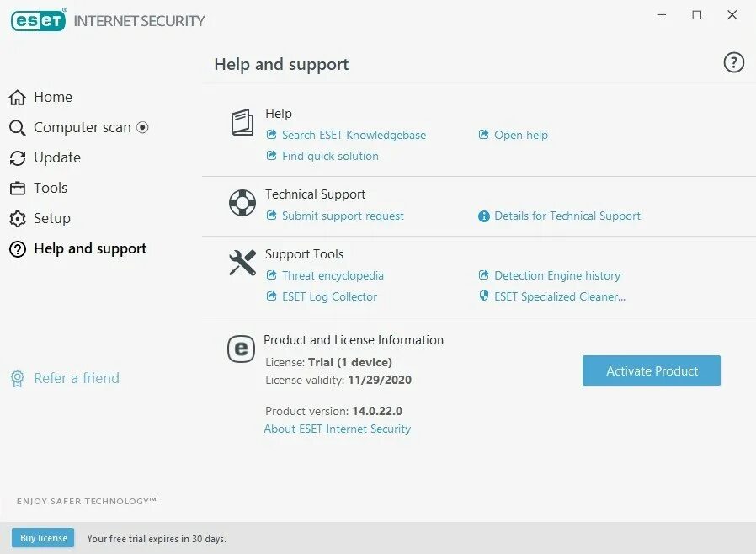Screen dimensions: 756x554
Task: Click the Home house icon
Action: 18,98
